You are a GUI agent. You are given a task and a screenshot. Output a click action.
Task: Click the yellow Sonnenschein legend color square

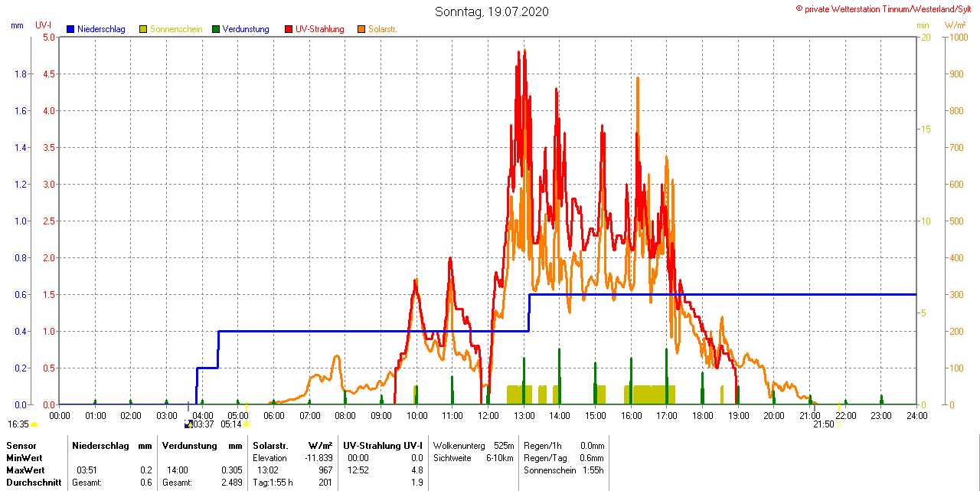pyautogui.click(x=143, y=29)
